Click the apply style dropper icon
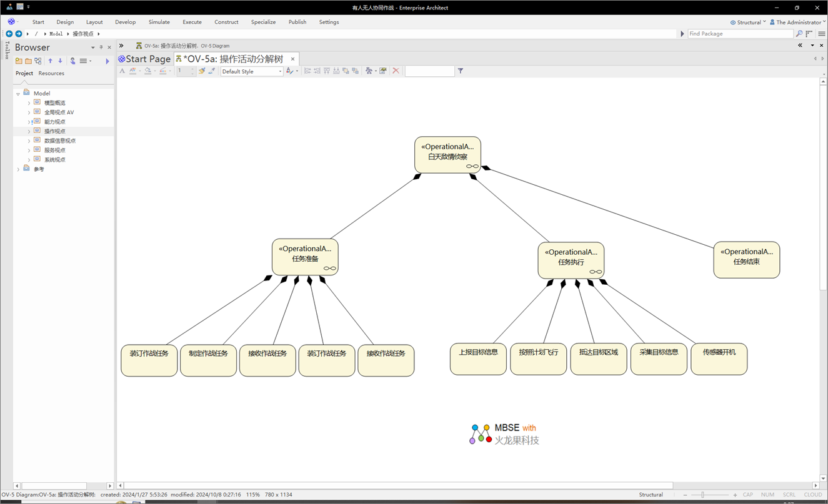 [x=212, y=71]
